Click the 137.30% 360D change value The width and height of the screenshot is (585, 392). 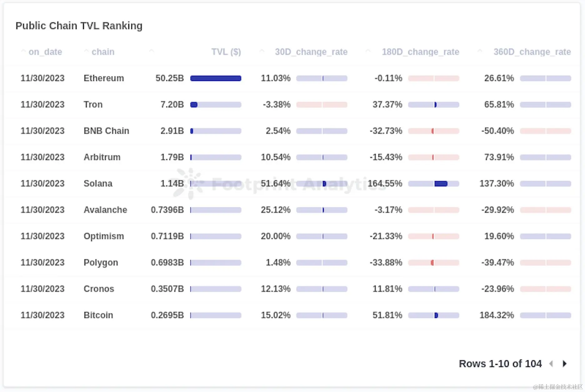[497, 183]
